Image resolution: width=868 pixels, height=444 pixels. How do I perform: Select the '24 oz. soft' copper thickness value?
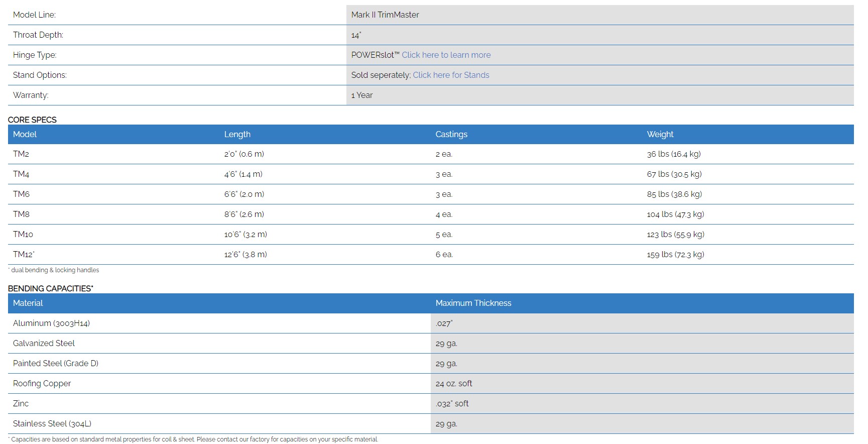454,383
